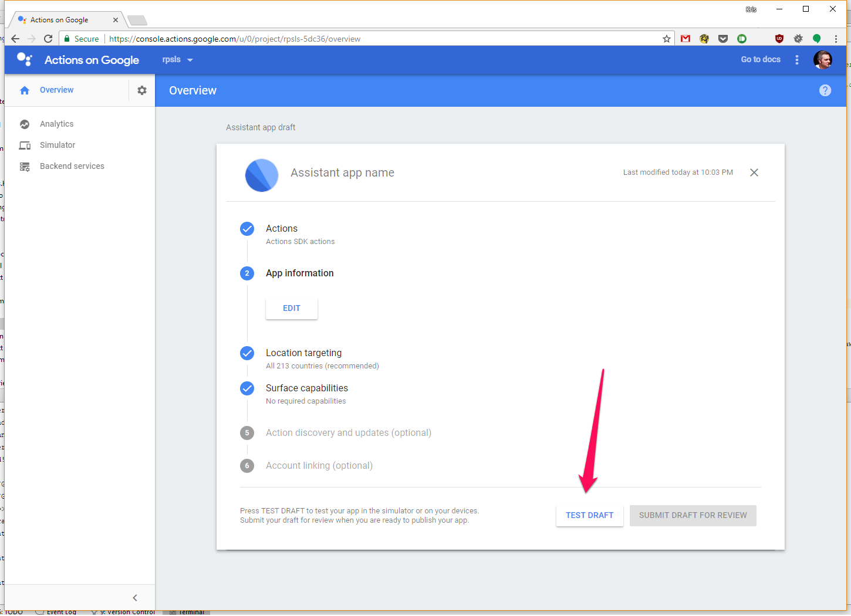The width and height of the screenshot is (851, 616).
Task: Reload the page
Action: coord(48,39)
